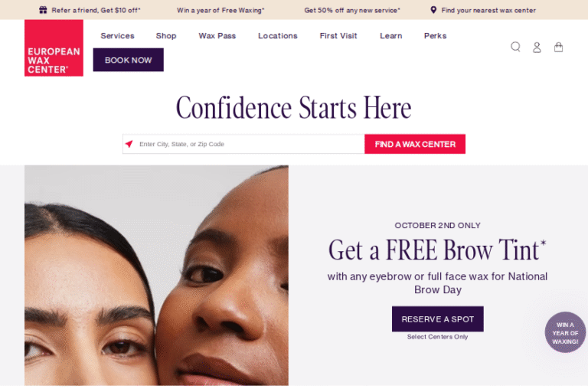Open the Services menu
The height and width of the screenshot is (392, 588).
117,36
